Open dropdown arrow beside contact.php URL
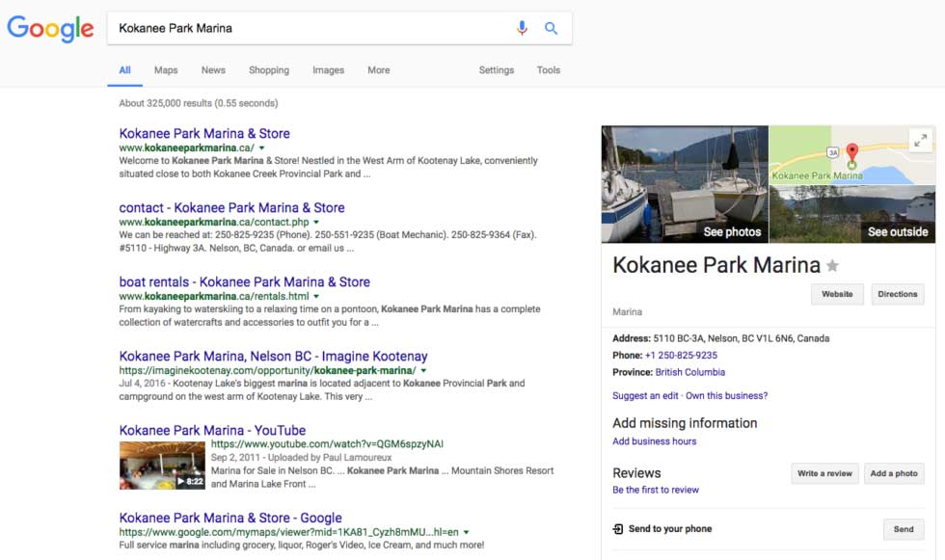The height and width of the screenshot is (560, 945). (316, 223)
